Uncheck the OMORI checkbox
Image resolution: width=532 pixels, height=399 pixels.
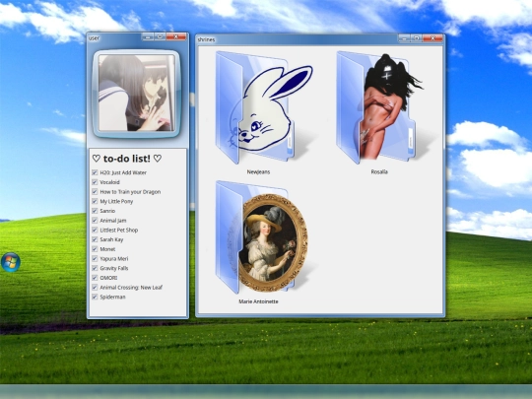pyautogui.click(x=95, y=278)
